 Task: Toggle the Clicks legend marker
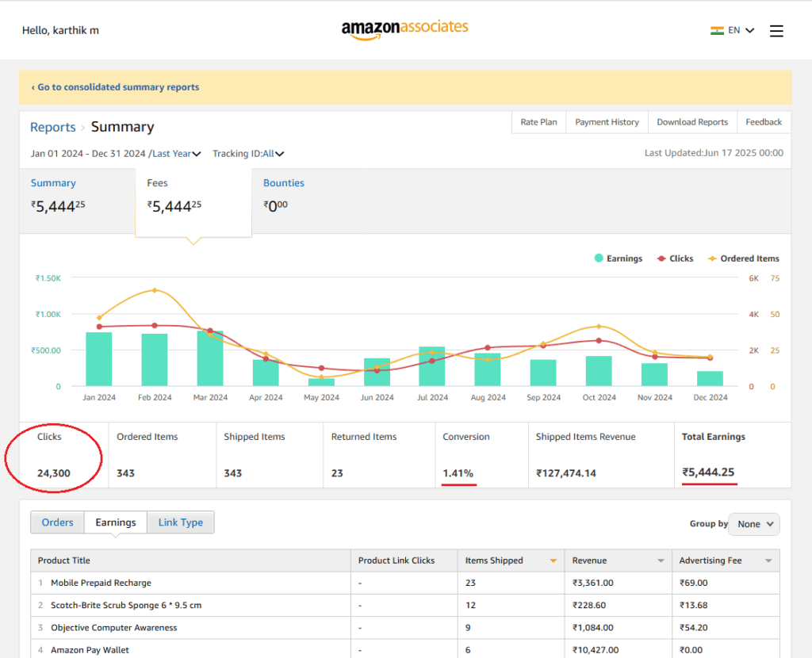pyautogui.click(x=661, y=258)
